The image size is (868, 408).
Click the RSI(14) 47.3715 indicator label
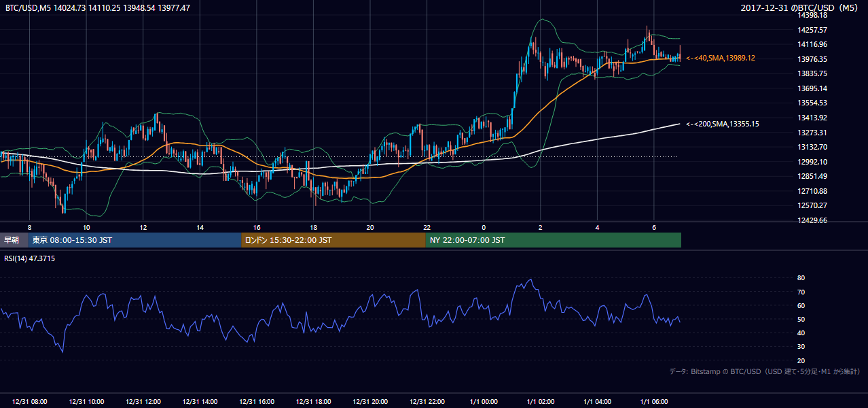(29, 258)
